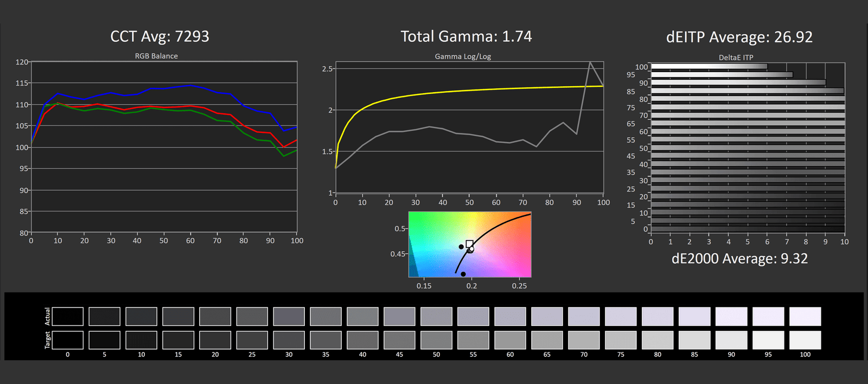868x384 pixels.
Task: Pick the Actual swatch at 0 percent
Action: [x=68, y=316]
